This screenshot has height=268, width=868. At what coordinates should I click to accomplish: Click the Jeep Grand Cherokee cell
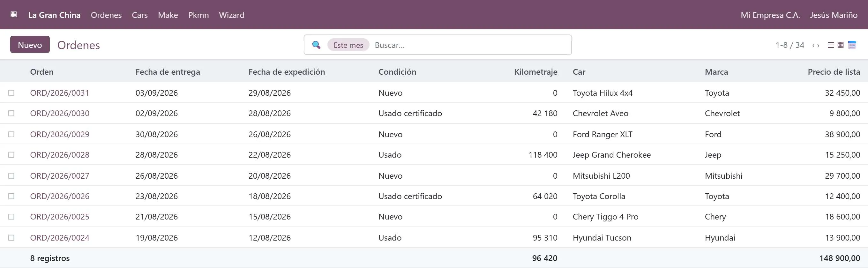[611, 154]
